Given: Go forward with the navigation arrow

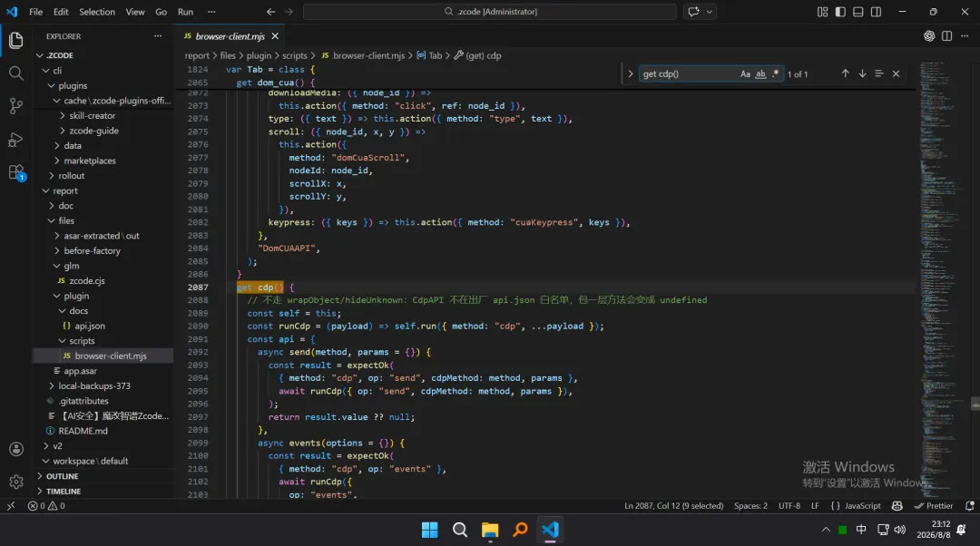Looking at the screenshot, I should [x=289, y=12].
